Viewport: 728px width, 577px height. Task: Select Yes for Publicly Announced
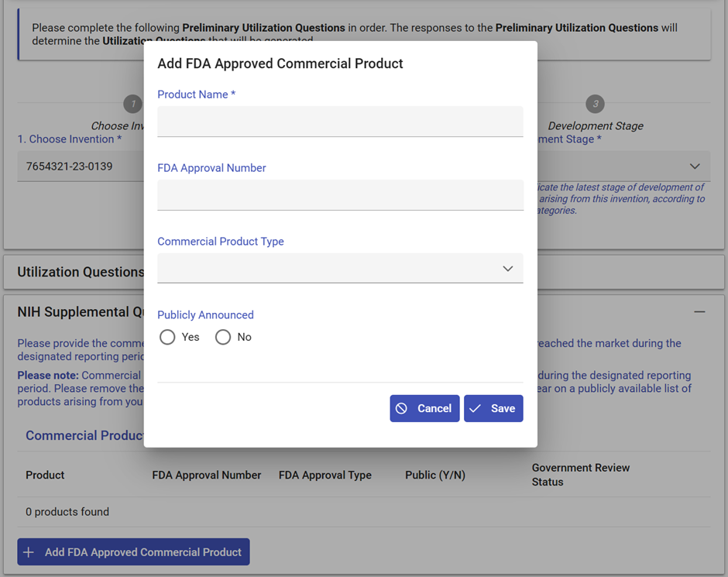click(x=167, y=337)
